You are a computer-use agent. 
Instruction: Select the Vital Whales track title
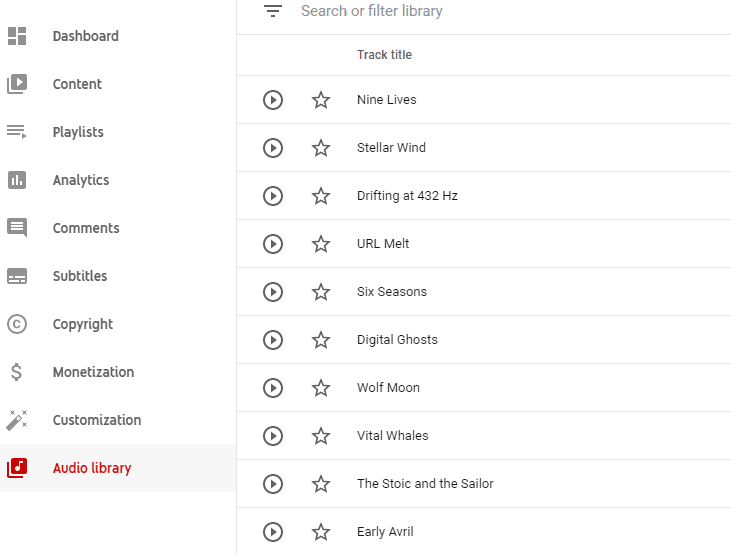pyautogui.click(x=393, y=436)
